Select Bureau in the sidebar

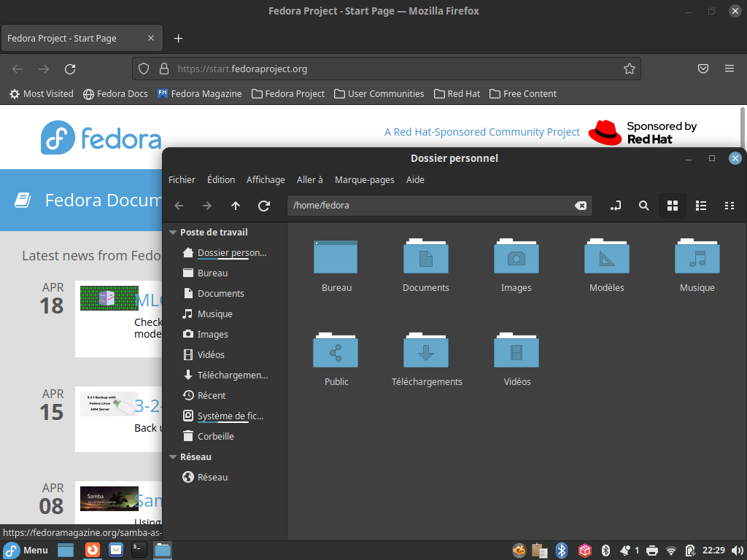click(x=205, y=273)
